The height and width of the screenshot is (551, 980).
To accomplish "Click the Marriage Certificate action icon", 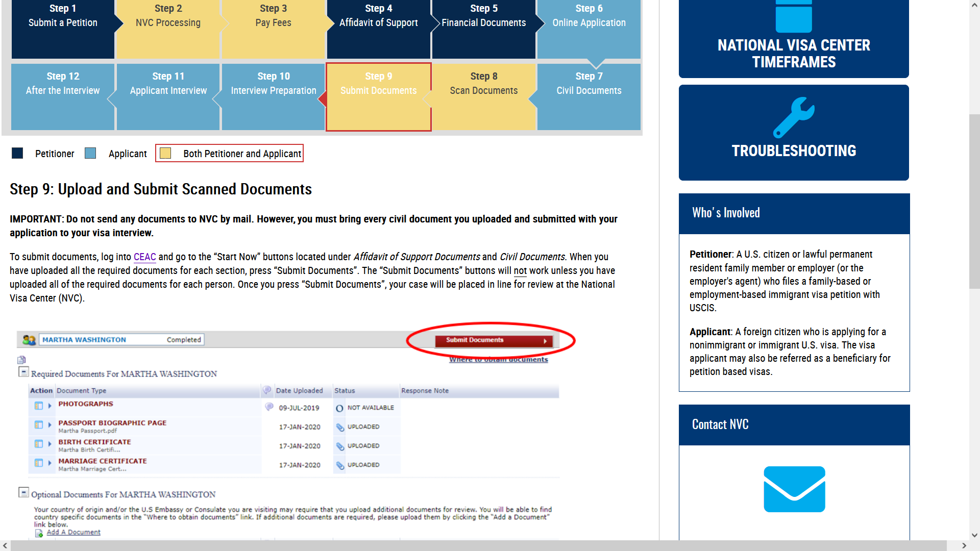I will click(39, 463).
